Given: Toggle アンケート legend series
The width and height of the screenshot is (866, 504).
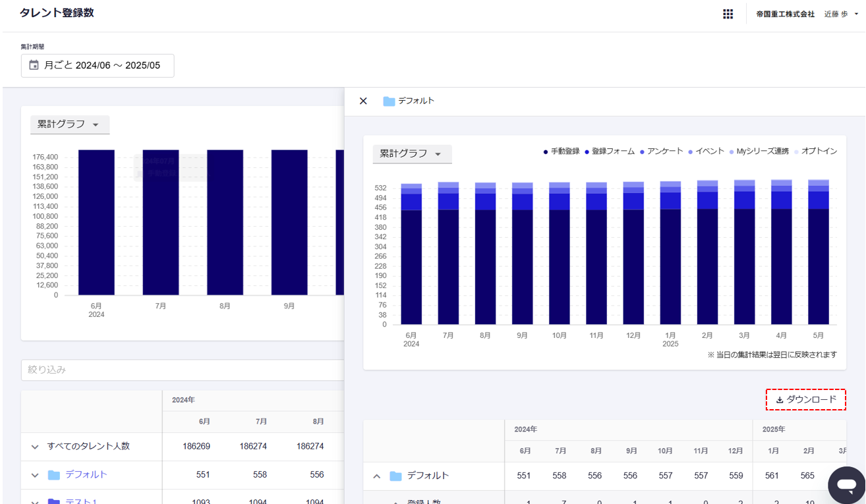Looking at the screenshot, I should [x=661, y=152].
